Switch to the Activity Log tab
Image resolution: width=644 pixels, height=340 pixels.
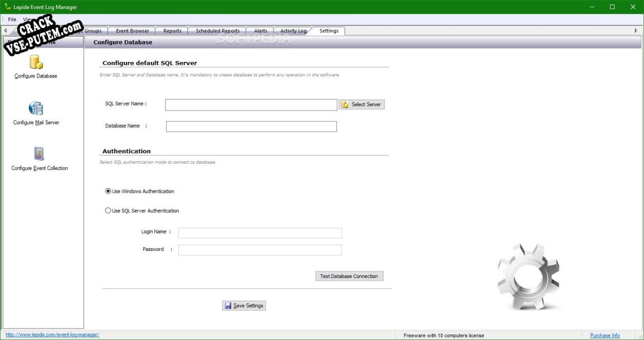pyautogui.click(x=293, y=31)
